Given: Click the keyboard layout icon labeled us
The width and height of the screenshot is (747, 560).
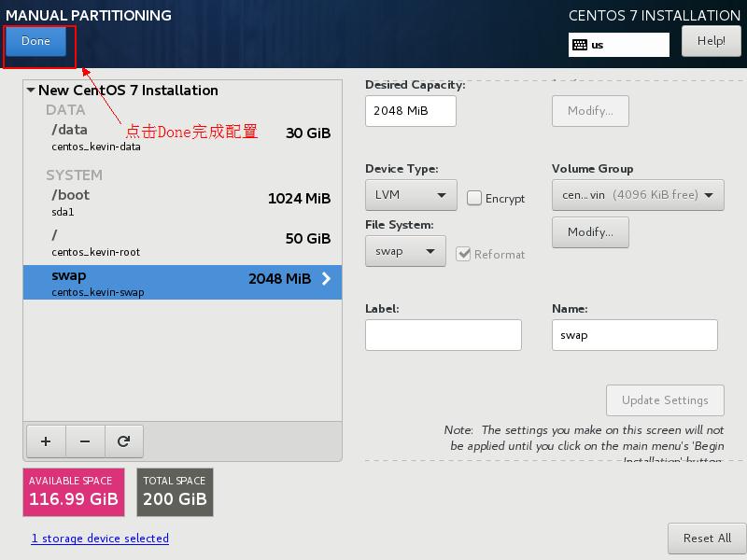Looking at the screenshot, I should (580, 45).
